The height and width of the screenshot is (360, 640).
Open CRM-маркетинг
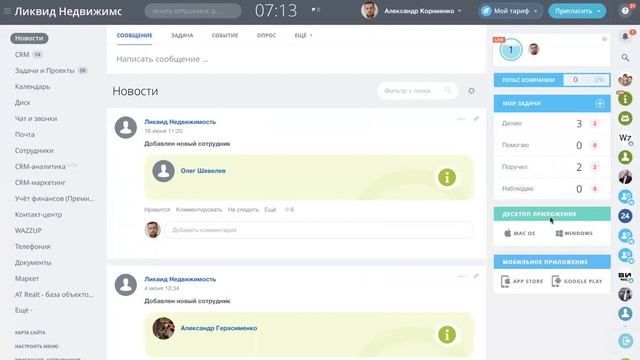(40, 182)
